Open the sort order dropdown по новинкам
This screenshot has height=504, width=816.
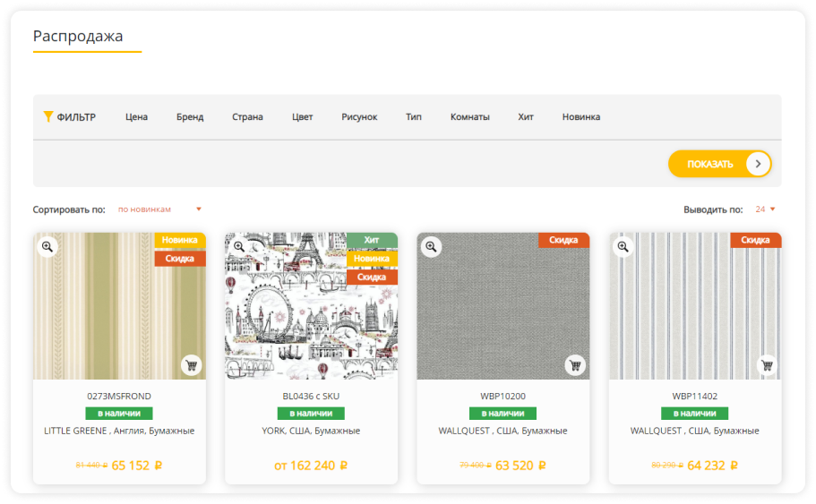coord(159,209)
